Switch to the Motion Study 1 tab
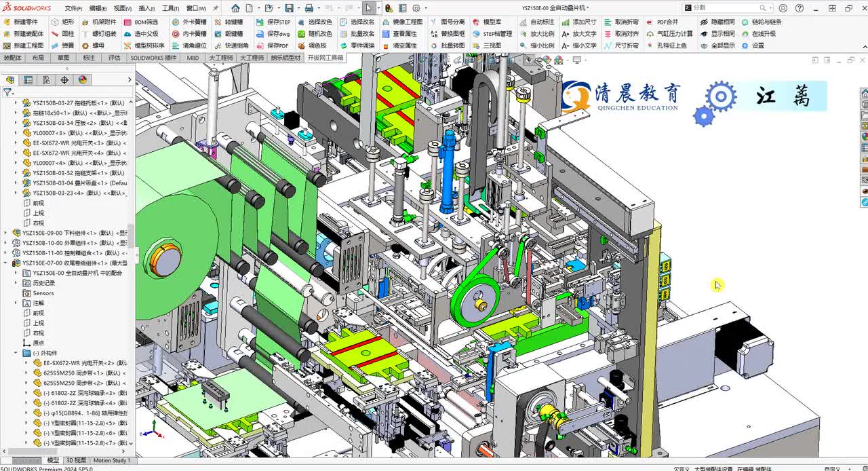This screenshot has height=471, width=868. (111, 460)
